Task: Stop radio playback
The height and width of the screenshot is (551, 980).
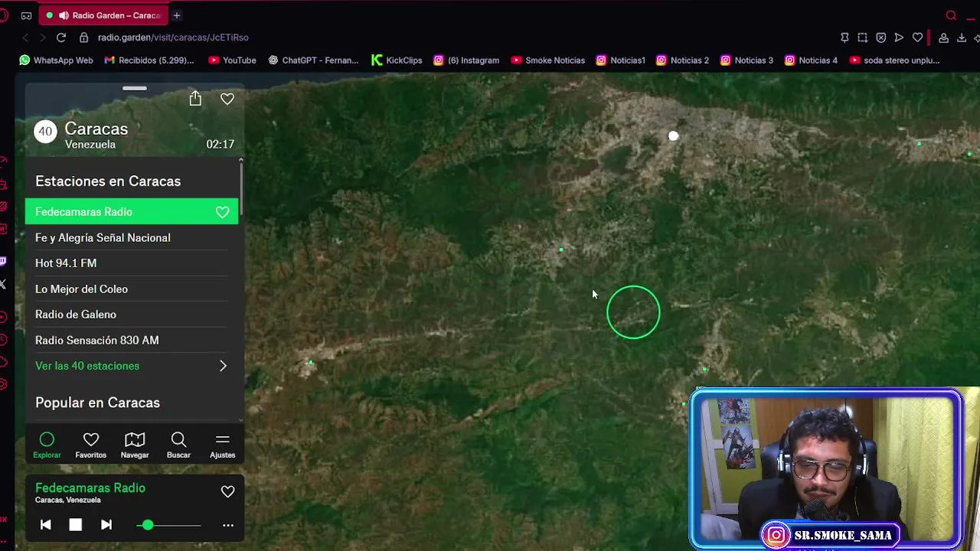Action: (x=75, y=525)
